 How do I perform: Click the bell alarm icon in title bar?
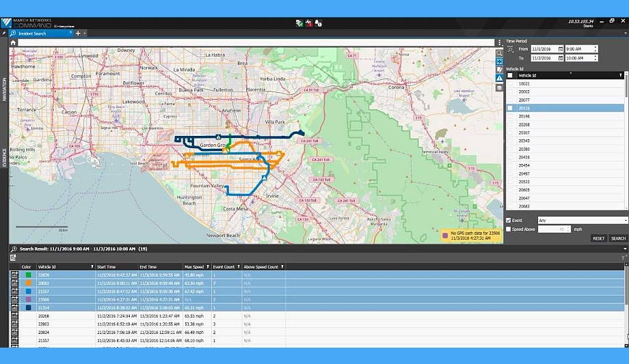318,23
